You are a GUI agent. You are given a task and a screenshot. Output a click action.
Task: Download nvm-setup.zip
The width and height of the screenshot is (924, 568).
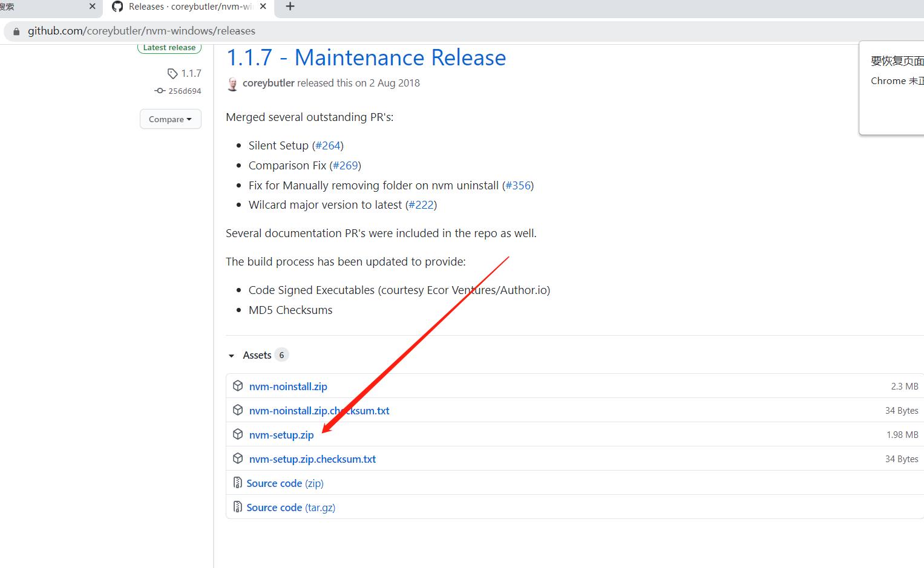281,434
